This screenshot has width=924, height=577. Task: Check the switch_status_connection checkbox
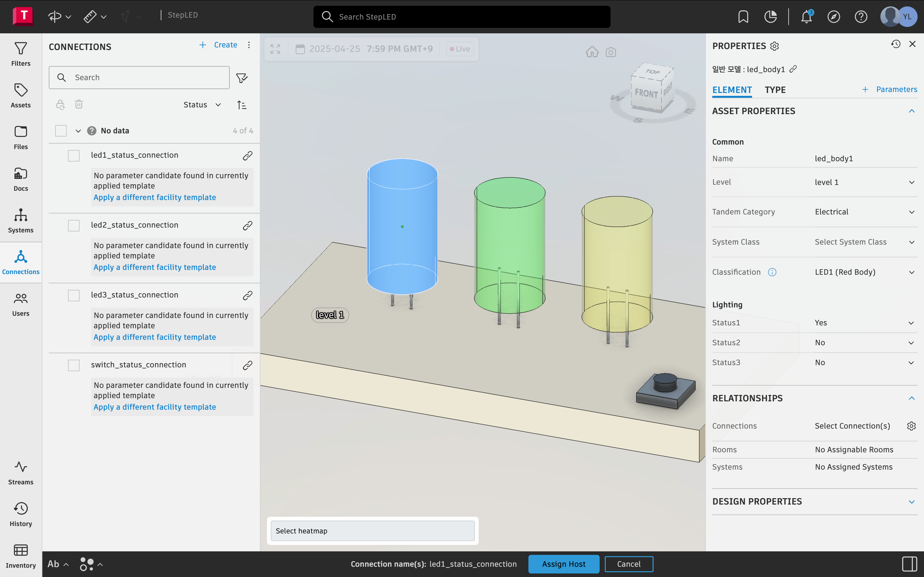[x=74, y=365]
